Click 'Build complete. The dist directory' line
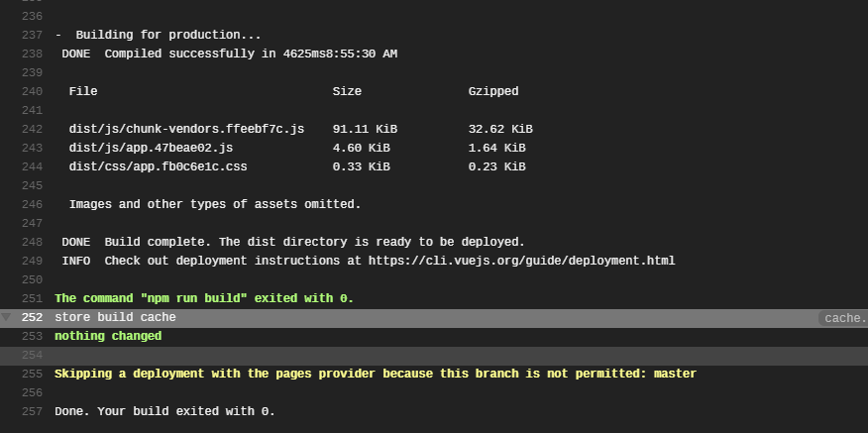This screenshot has height=433, width=868. tap(293, 242)
